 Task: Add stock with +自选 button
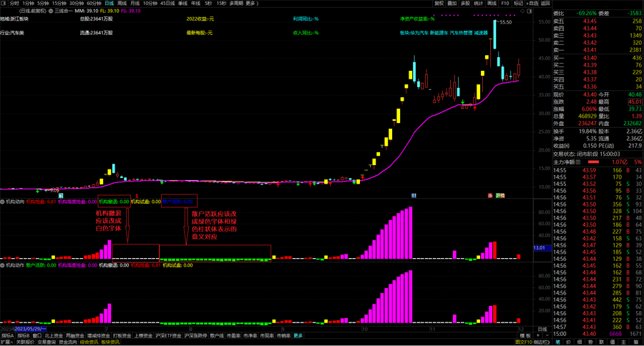[x=530, y=4]
